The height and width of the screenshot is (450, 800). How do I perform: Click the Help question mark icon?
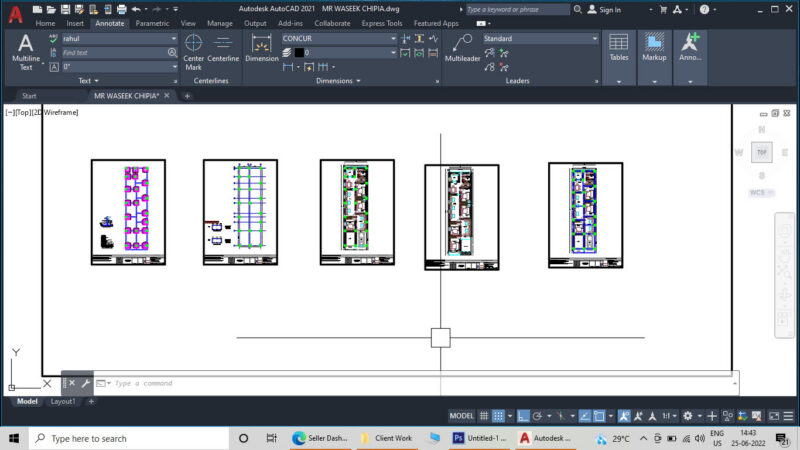704,9
